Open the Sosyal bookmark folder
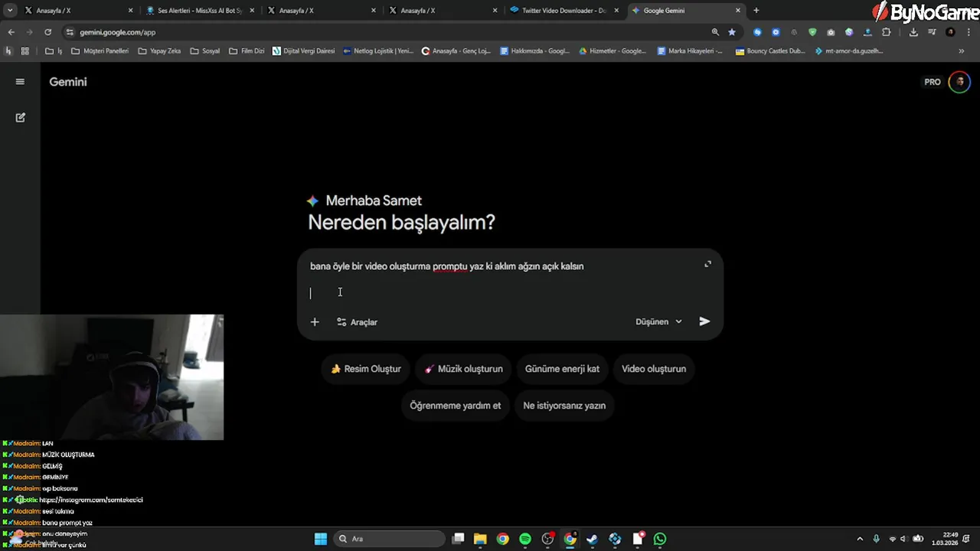The width and height of the screenshot is (980, 551). [205, 51]
